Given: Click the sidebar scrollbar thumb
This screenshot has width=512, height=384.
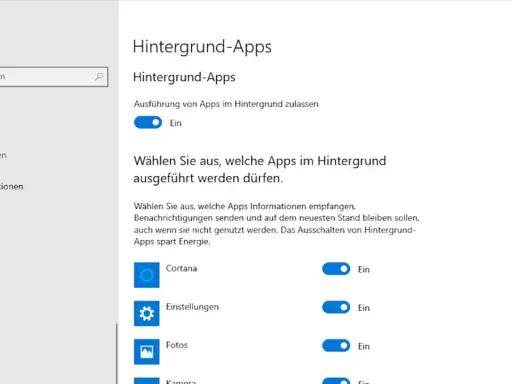Looking at the screenshot, I should pyautogui.click(x=117, y=354).
